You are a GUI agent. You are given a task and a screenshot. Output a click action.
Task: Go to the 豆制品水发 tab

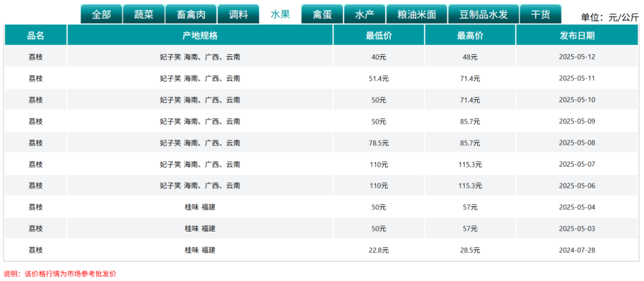(484, 14)
